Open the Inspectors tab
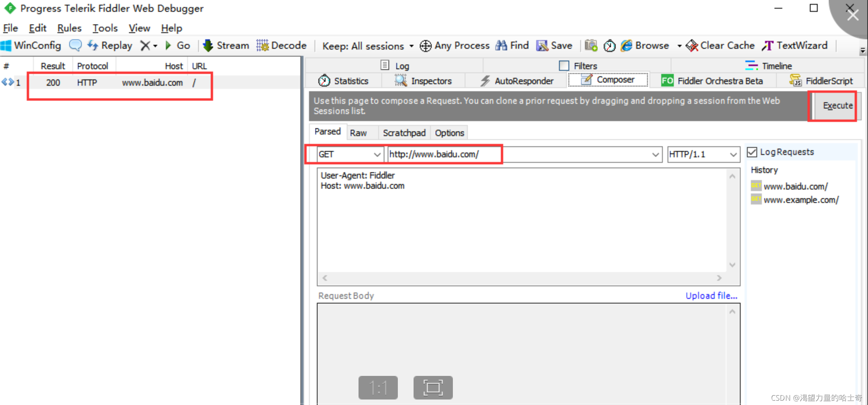The width and height of the screenshot is (868, 405). (x=423, y=81)
